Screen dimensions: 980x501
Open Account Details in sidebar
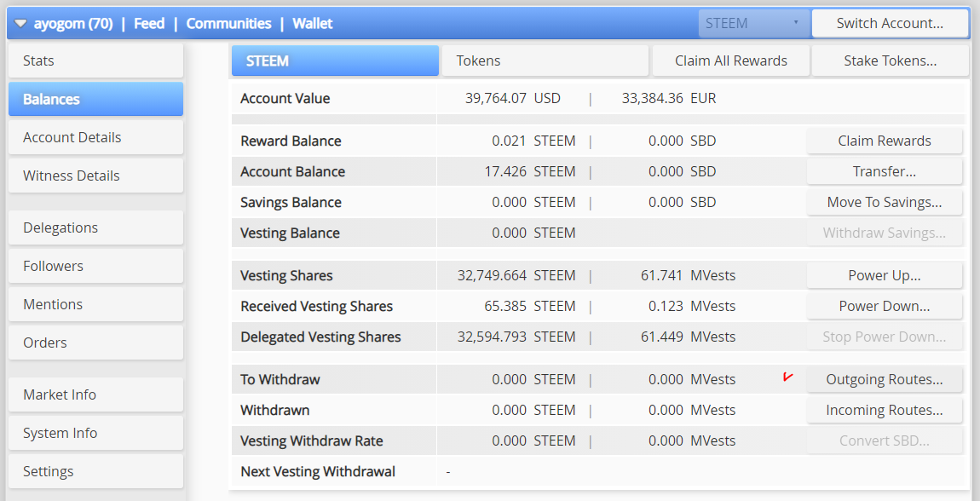pos(95,137)
